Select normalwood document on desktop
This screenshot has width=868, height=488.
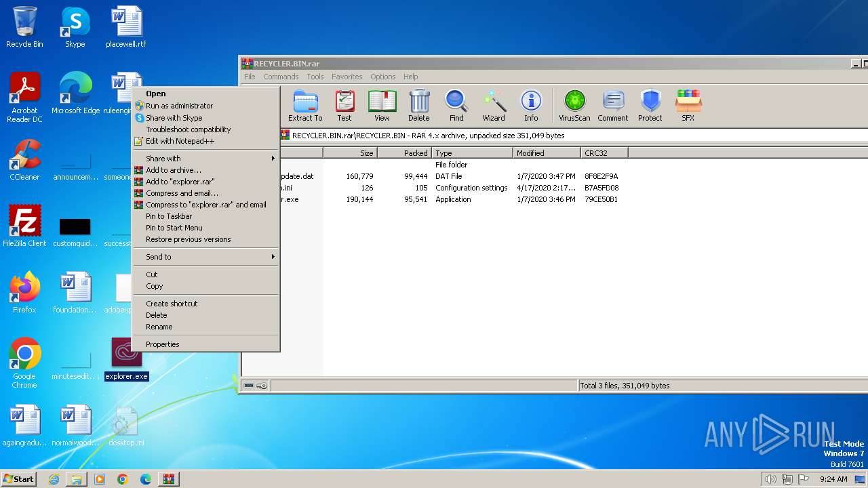coord(75,426)
